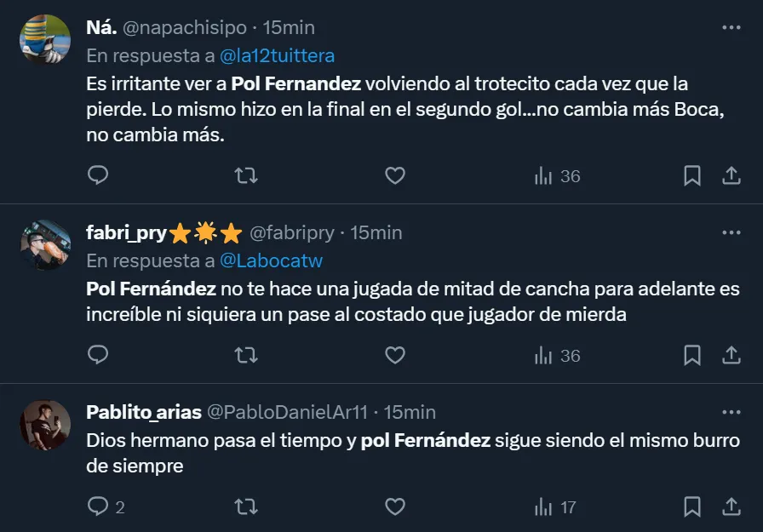Image resolution: width=763 pixels, height=532 pixels.
Task: Visit the @Labocatw mention link
Action: coord(271,260)
